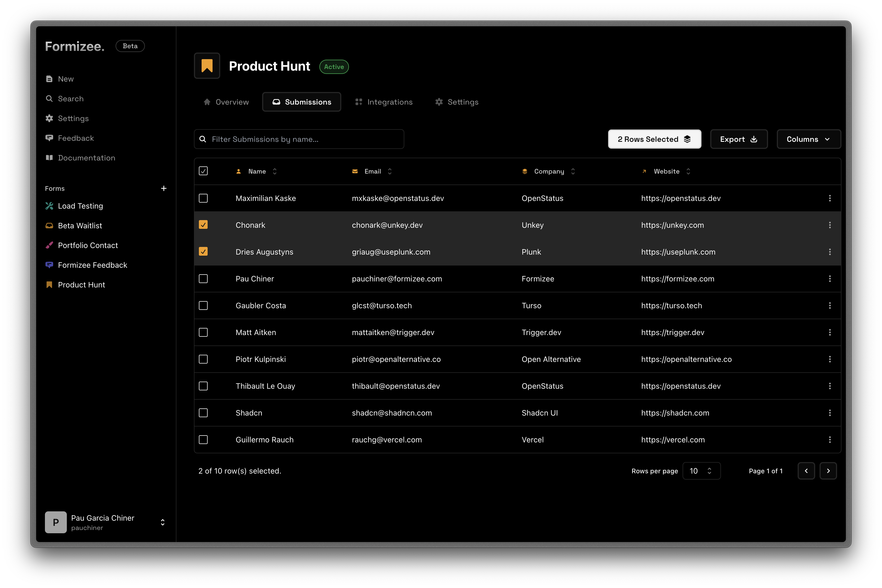Sort by Email column header
This screenshot has width=882, height=588.
point(372,171)
